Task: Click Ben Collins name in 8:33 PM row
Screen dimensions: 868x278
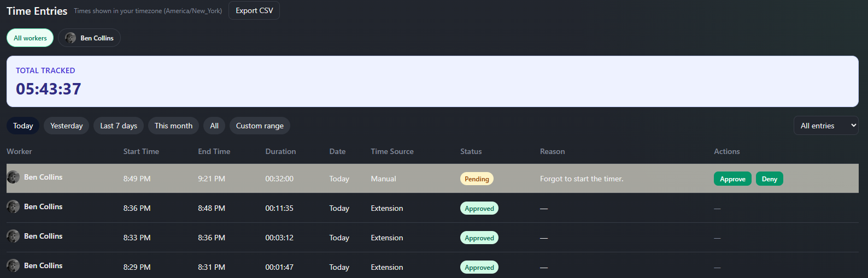Action: point(43,236)
